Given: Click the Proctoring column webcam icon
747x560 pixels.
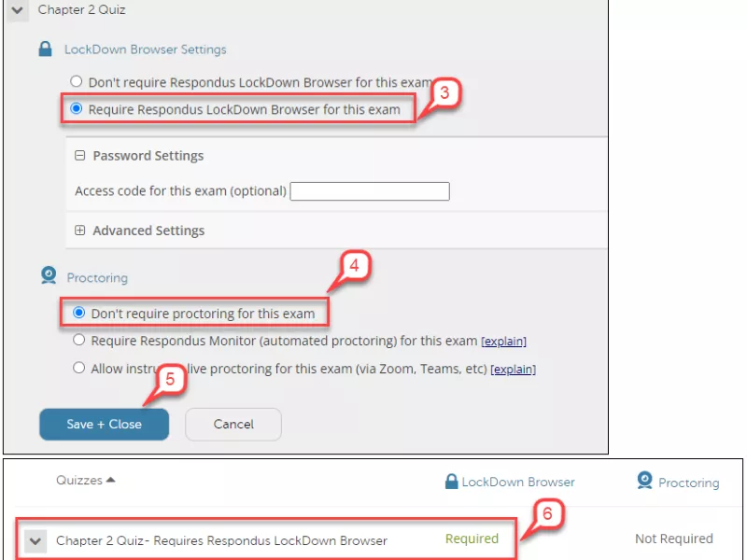Looking at the screenshot, I should tap(644, 480).
